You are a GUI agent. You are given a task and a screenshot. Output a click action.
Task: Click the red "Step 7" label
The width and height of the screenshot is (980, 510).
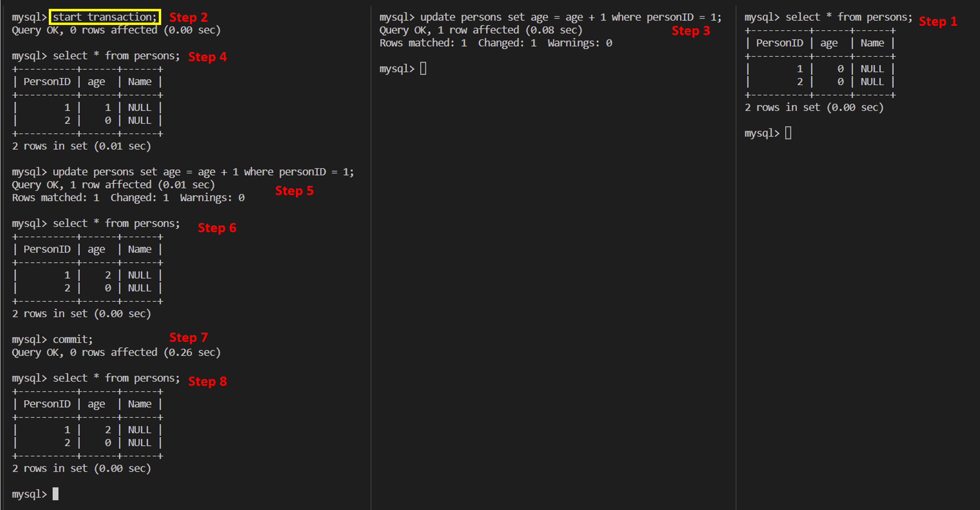point(188,337)
